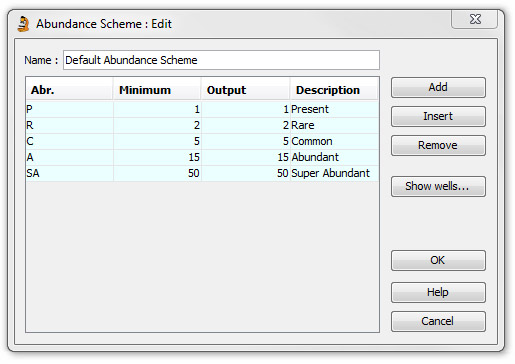
Task: Select the Super Abundant description cell
Action: 334,173
